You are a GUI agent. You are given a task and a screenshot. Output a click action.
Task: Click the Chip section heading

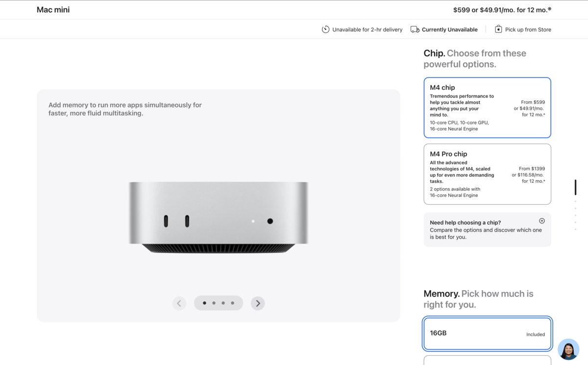475,59
